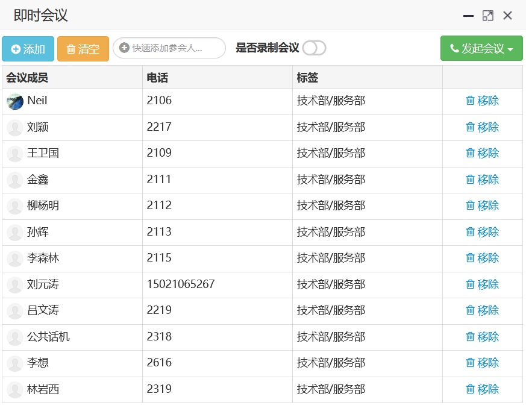Remove 林岩西 from the meeting

(483, 389)
